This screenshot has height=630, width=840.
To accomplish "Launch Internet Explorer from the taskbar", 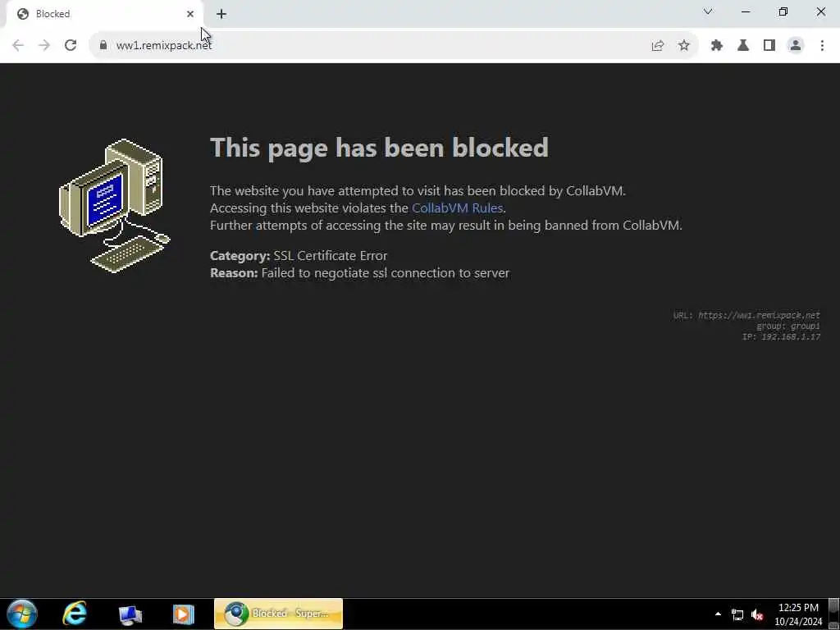I will [75, 614].
